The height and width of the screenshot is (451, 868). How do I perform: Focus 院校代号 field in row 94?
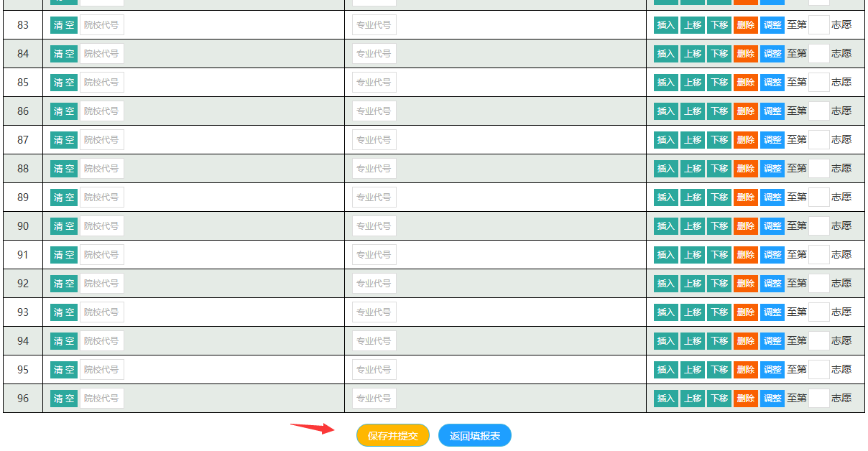click(x=102, y=341)
